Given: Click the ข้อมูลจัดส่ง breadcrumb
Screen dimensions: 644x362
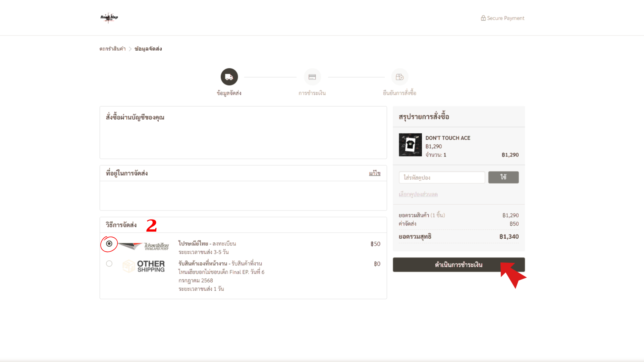Looking at the screenshot, I should (x=148, y=49).
